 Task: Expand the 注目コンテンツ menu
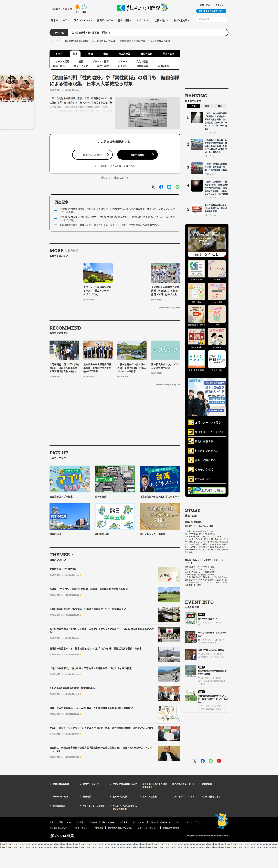[x=83, y=21]
